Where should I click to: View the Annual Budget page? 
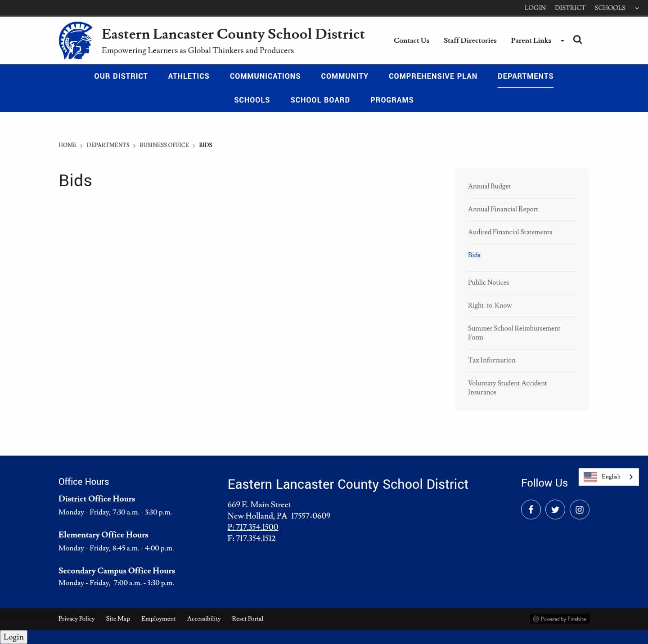click(489, 186)
